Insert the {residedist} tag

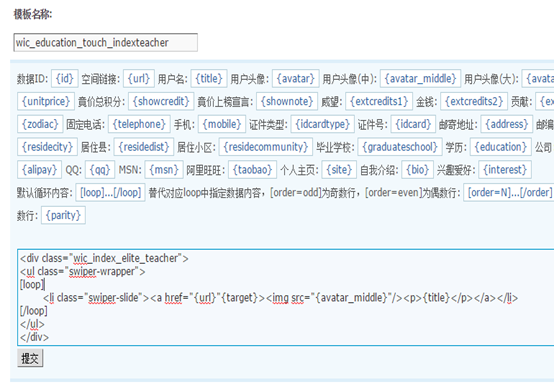[x=144, y=147]
